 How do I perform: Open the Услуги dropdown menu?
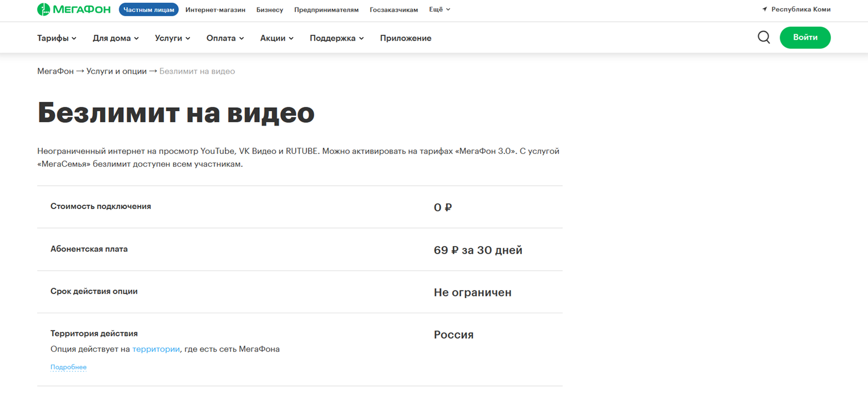[172, 38]
